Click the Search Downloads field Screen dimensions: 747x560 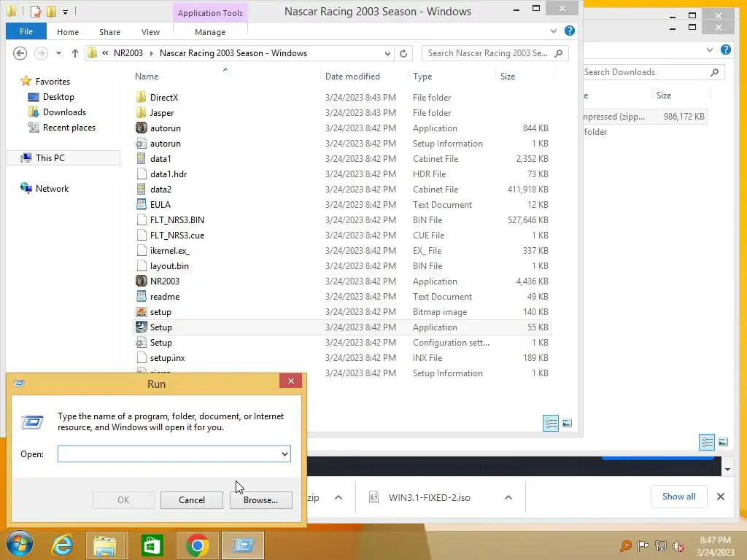click(x=653, y=72)
